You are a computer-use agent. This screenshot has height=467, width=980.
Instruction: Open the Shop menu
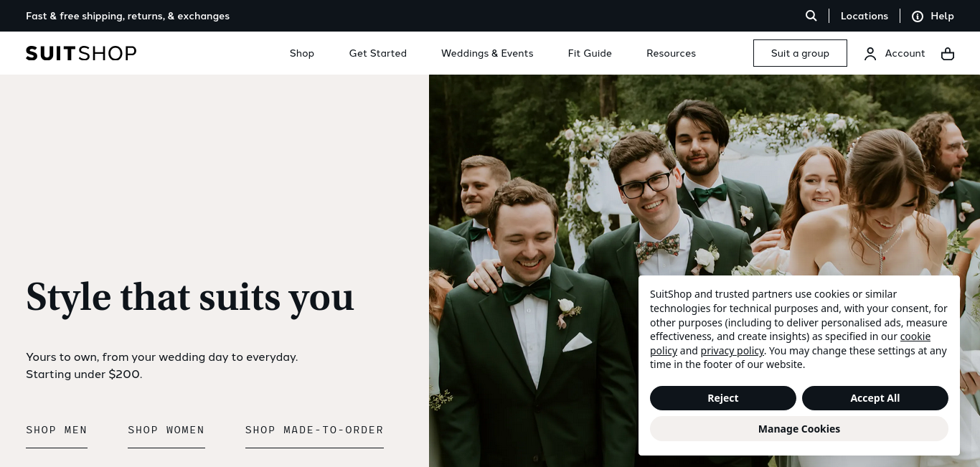click(x=302, y=53)
